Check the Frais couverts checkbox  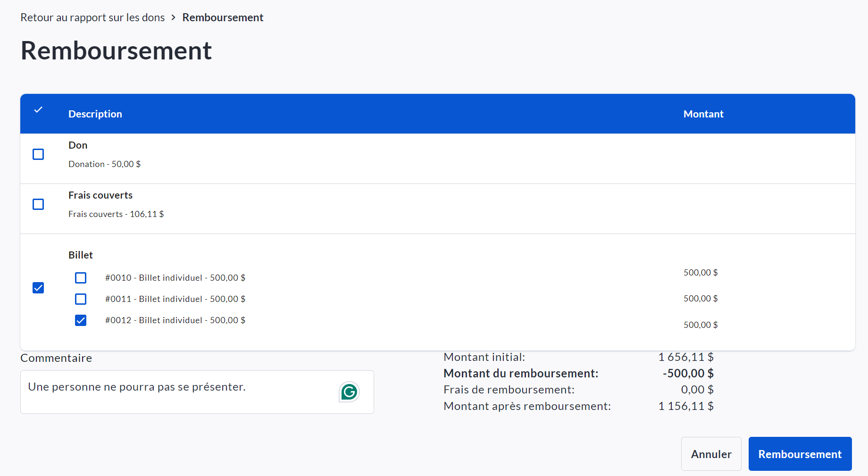tap(38, 204)
